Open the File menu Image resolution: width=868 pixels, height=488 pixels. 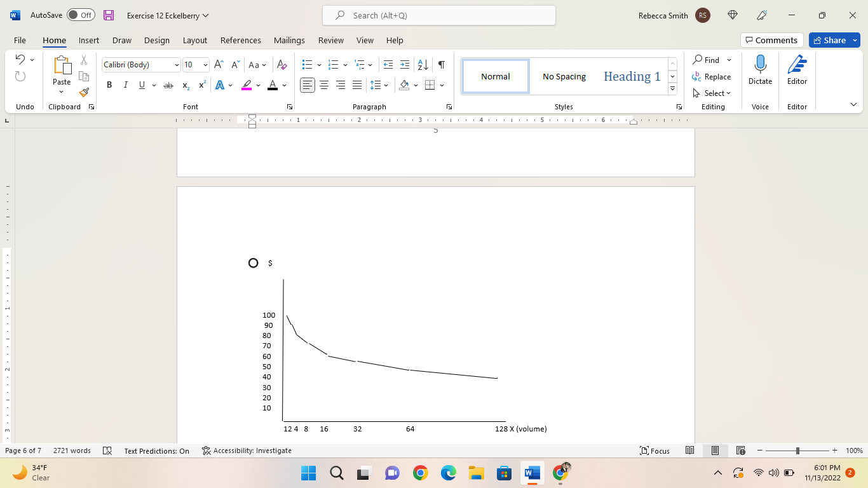(20, 40)
